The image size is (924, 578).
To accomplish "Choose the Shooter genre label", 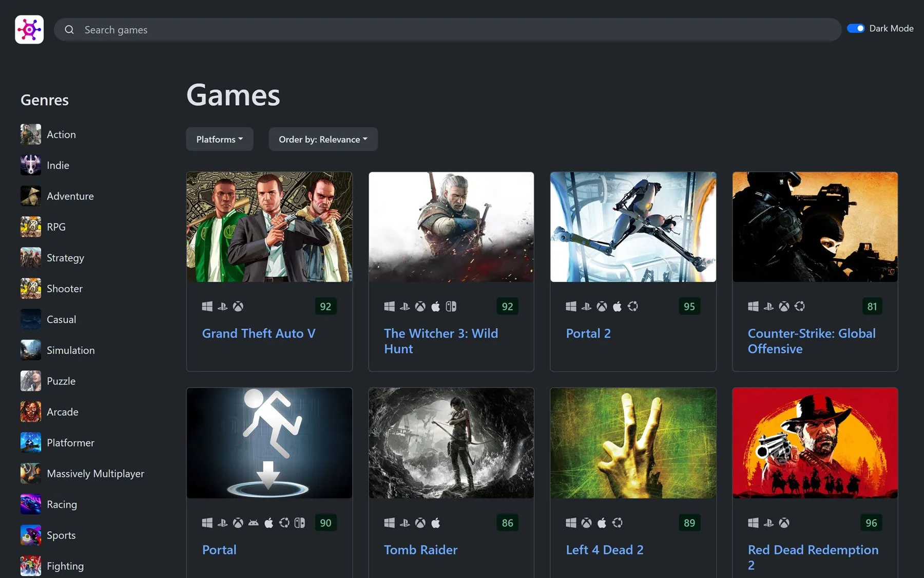I will (x=65, y=288).
